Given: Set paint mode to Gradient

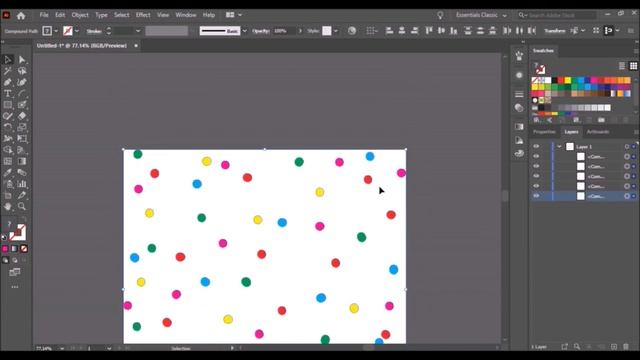Looking at the screenshot, I should pyautogui.click(x=14, y=248).
